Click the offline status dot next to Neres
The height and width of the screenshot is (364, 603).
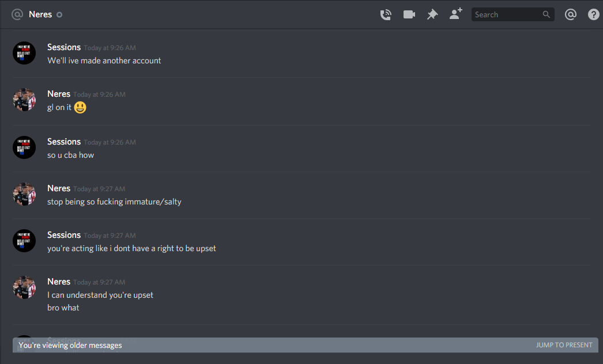click(59, 15)
